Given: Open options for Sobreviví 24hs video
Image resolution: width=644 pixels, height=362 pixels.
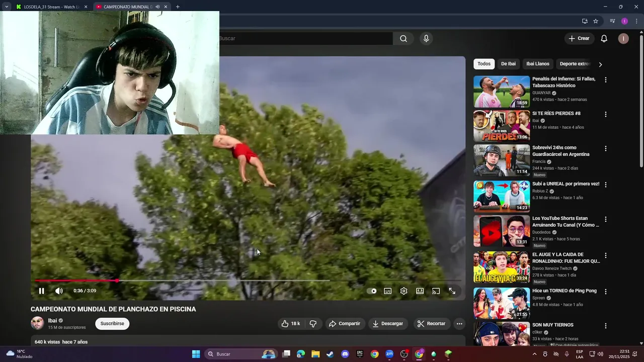Looking at the screenshot, I should (606, 149).
